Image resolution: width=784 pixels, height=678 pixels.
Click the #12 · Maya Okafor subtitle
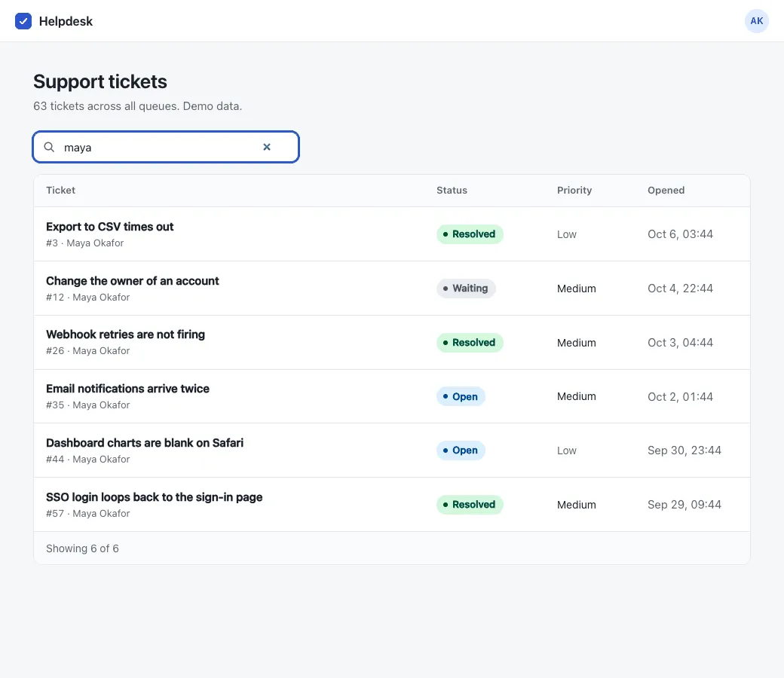(x=87, y=298)
